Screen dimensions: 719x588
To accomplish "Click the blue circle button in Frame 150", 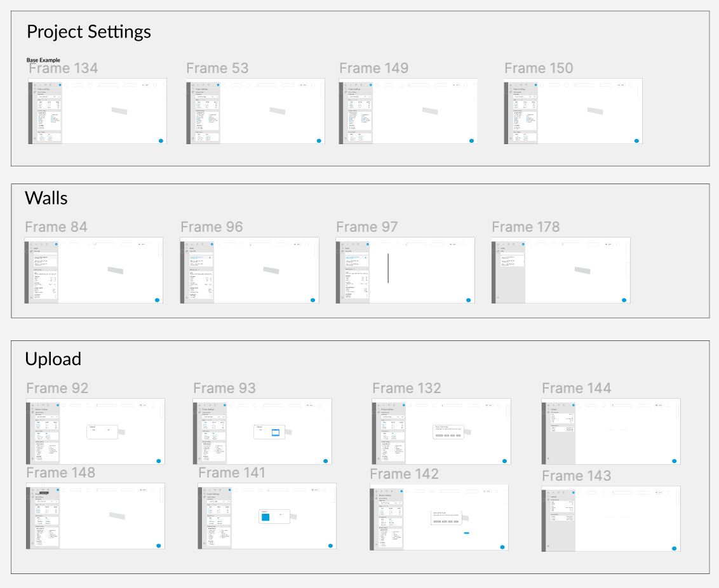I will (x=636, y=140).
